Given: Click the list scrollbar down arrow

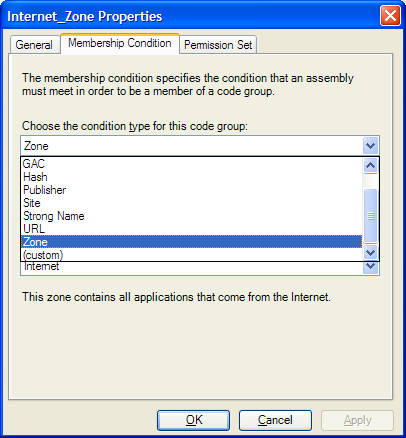Looking at the screenshot, I should tap(370, 253).
